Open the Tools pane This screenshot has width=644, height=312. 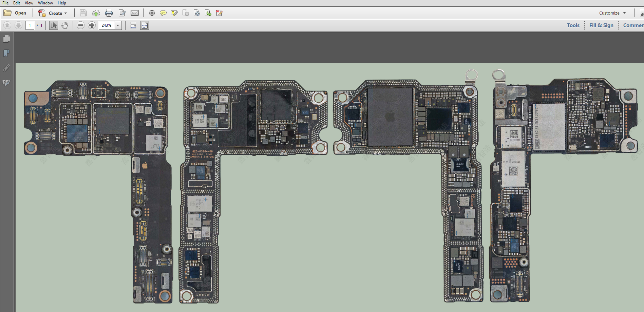pos(573,25)
